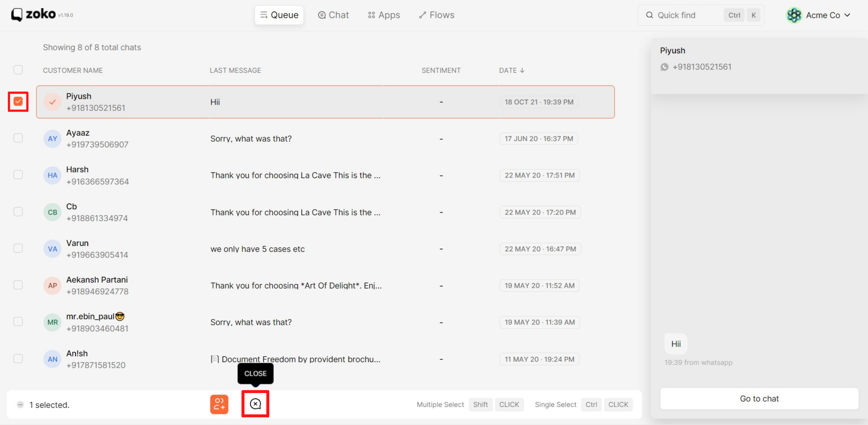Click the AP avatar for Aekansh Partani
Viewport: 868px width, 425px height.
click(x=52, y=286)
